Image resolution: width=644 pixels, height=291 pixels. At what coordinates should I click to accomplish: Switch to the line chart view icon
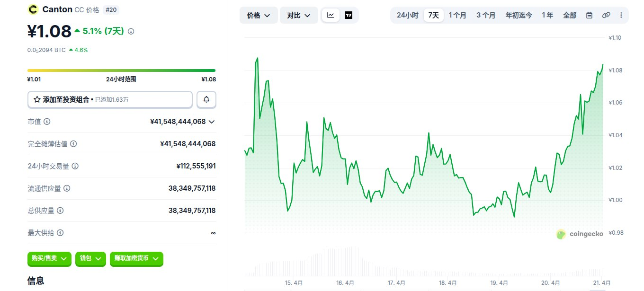(x=331, y=15)
